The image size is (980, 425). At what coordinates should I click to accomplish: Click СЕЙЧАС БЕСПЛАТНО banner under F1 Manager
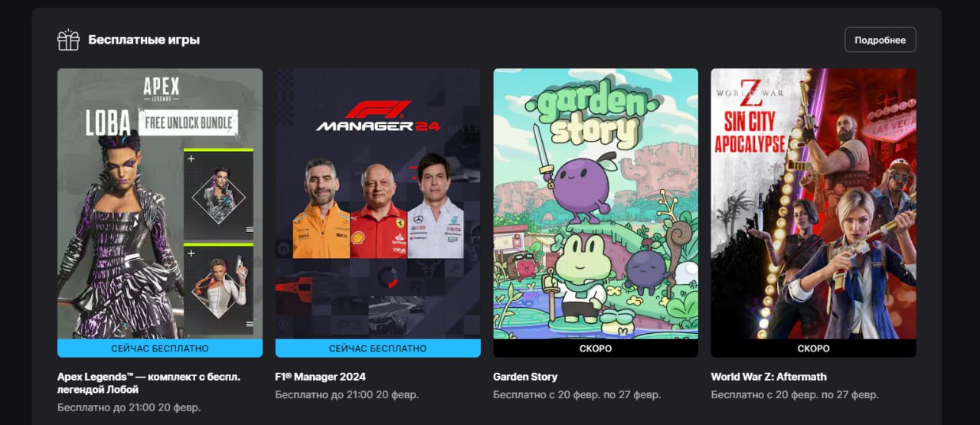pyautogui.click(x=378, y=348)
